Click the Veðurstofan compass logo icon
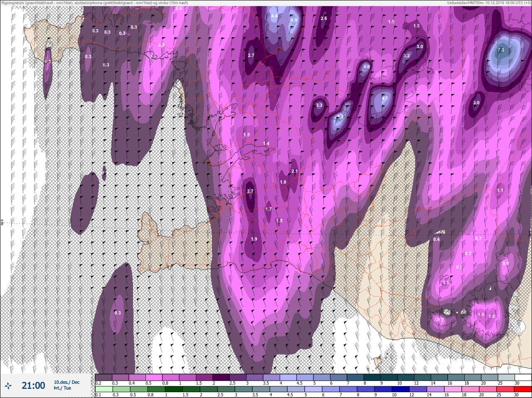The width and height of the screenshot is (532, 398). point(8,386)
